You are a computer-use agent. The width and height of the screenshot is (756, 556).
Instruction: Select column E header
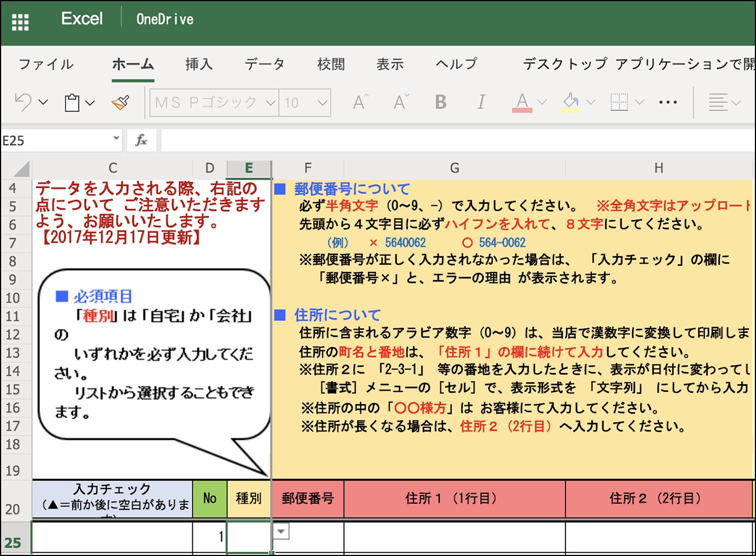(x=249, y=168)
